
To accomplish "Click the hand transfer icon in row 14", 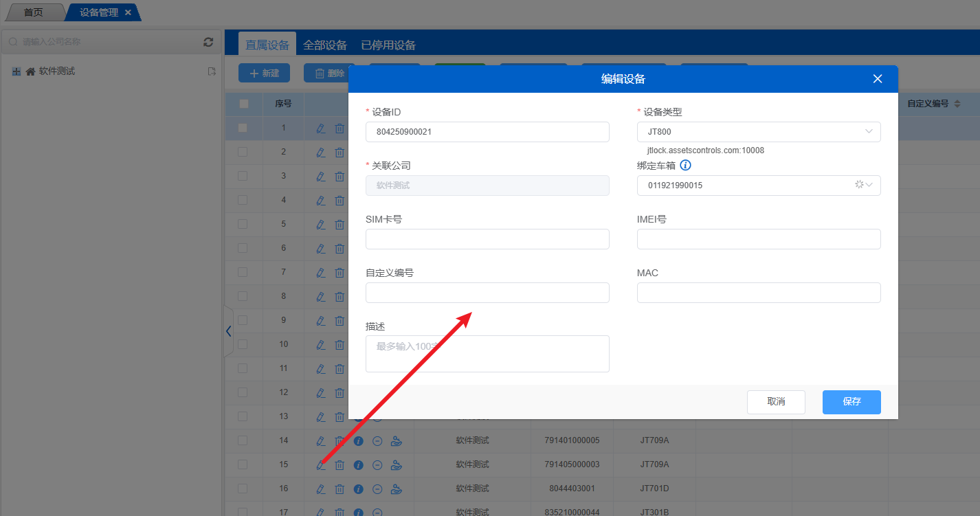I will tap(397, 441).
